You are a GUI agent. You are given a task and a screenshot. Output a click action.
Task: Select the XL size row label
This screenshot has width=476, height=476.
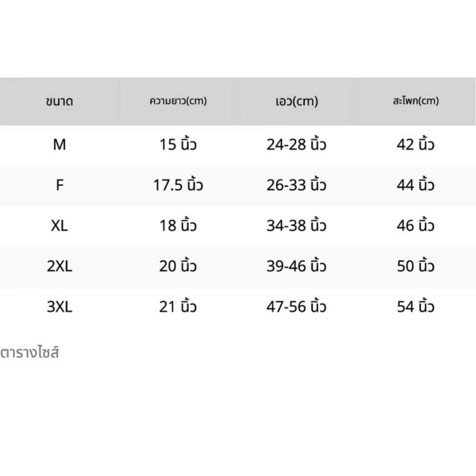point(59,226)
